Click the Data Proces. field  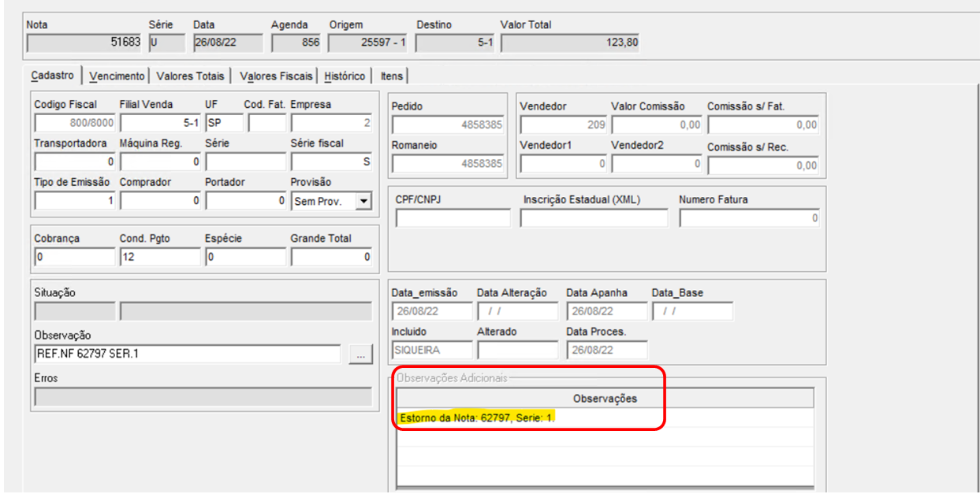607,350
